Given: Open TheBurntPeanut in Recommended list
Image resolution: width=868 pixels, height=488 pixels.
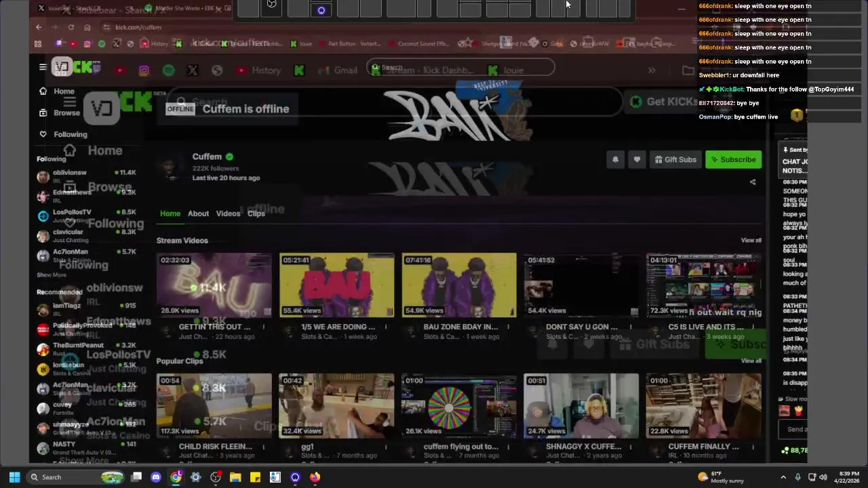Looking at the screenshot, I should point(87,348).
